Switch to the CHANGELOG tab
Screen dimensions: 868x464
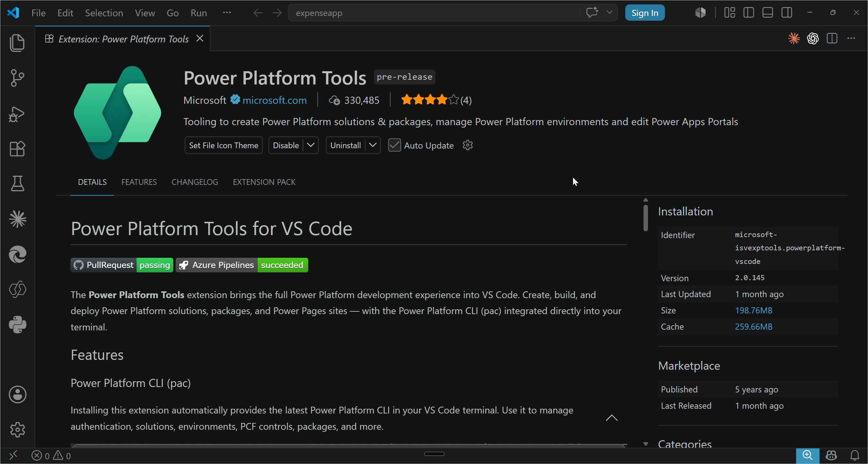[195, 182]
